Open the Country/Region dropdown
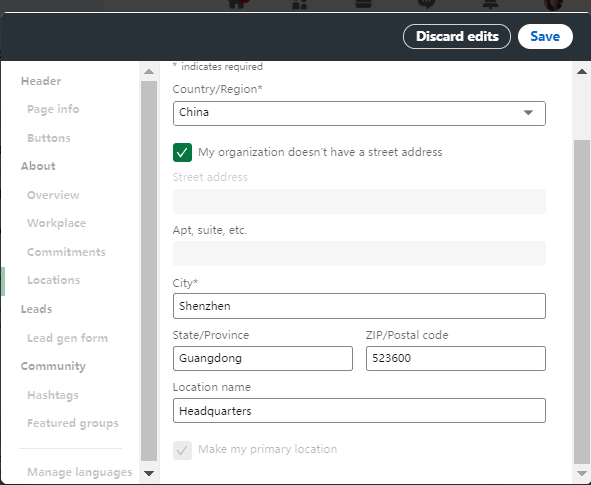This screenshot has width=591, height=485. pyautogui.click(x=359, y=113)
